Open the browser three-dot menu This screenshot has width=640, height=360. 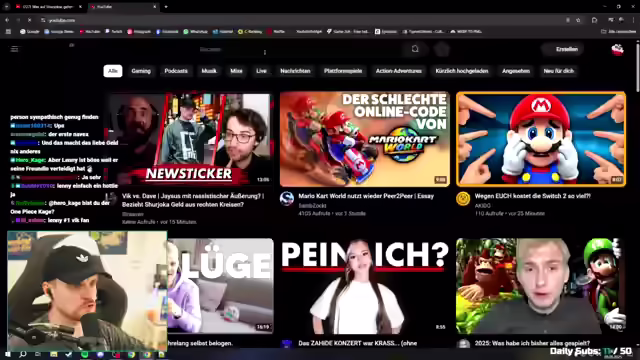(633, 20)
